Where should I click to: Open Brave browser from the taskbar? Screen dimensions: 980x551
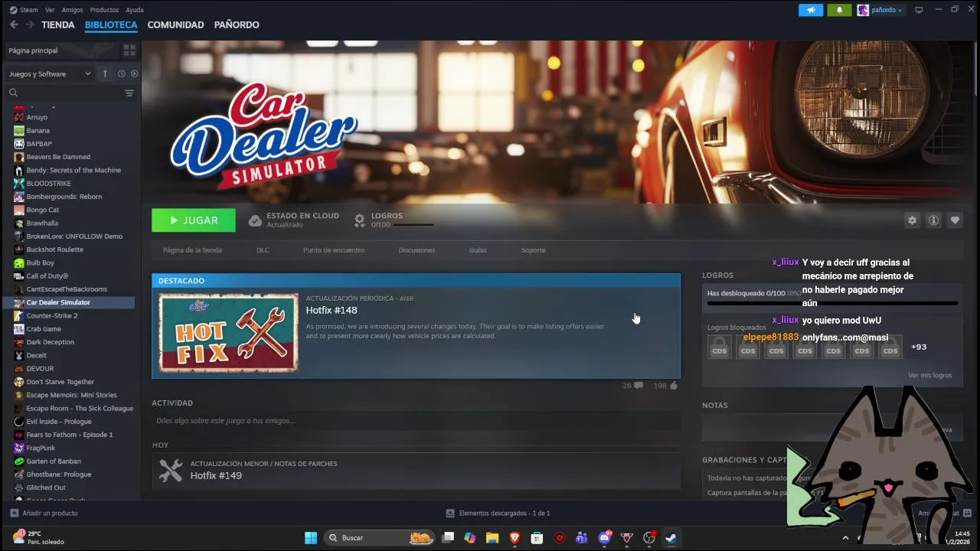[x=514, y=538]
